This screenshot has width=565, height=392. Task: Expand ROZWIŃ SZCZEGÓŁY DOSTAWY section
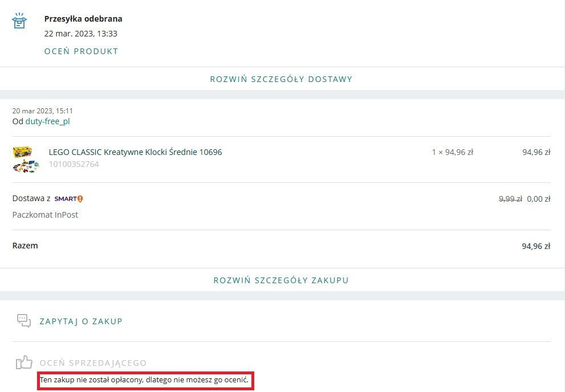(x=281, y=79)
